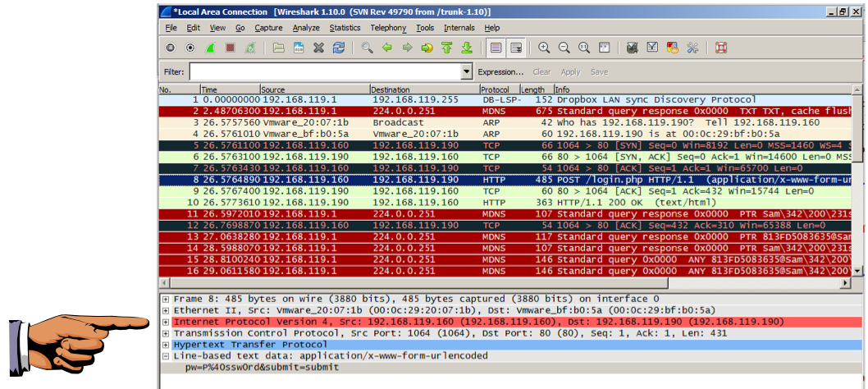Edit capture filter icon
The width and height of the screenshot is (868, 389).
click(633, 48)
